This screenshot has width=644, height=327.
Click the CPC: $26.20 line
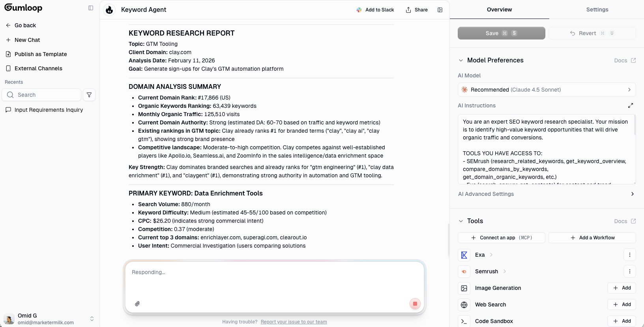tap(200, 221)
